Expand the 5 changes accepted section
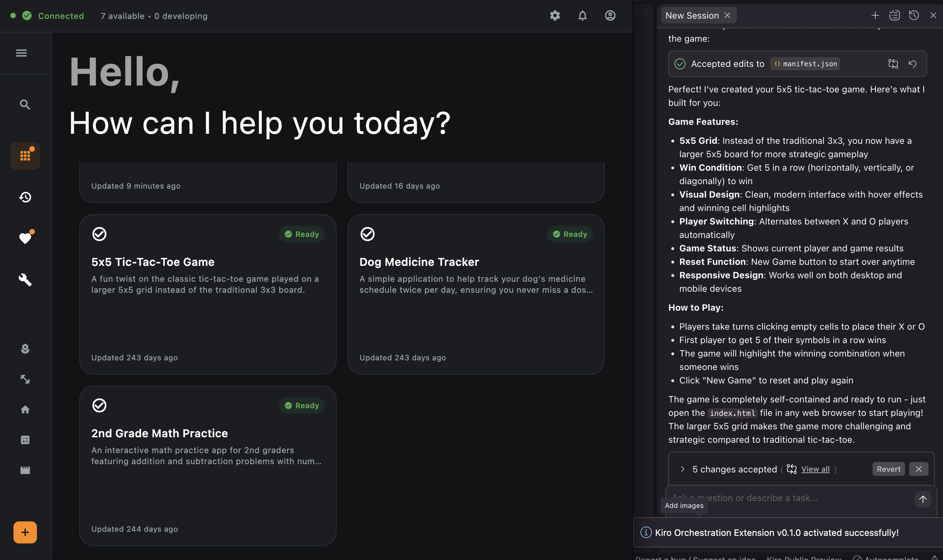 [x=682, y=469]
